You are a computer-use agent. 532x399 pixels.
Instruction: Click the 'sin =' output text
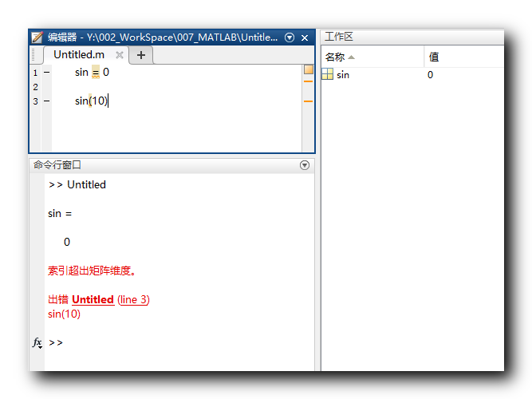(60, 214)
